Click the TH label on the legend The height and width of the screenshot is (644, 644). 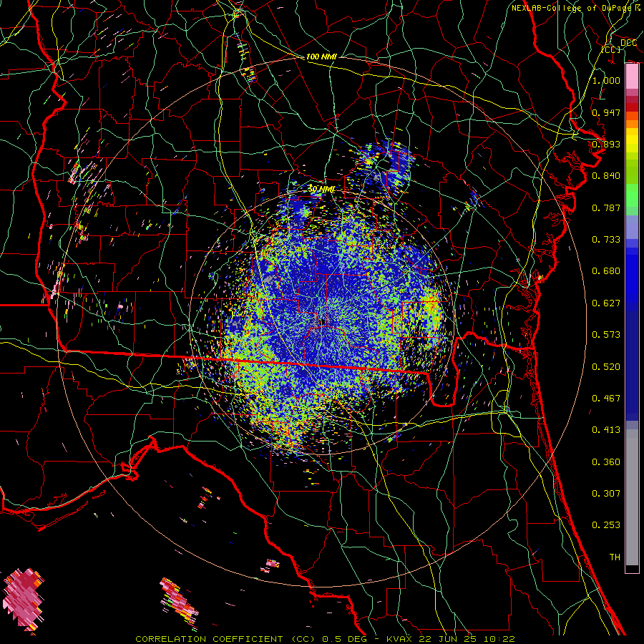point(615,557)
